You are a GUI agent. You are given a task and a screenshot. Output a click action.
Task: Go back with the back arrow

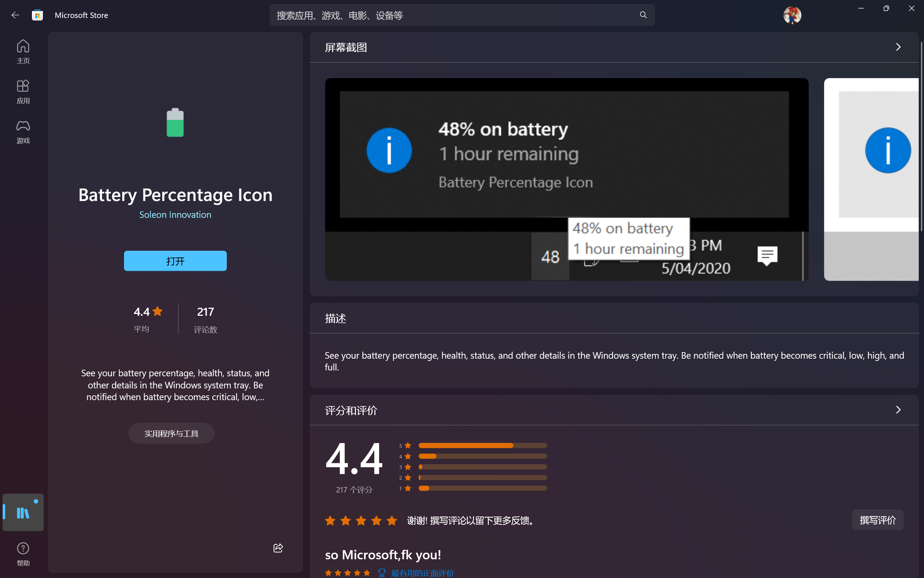pos(15,15)
